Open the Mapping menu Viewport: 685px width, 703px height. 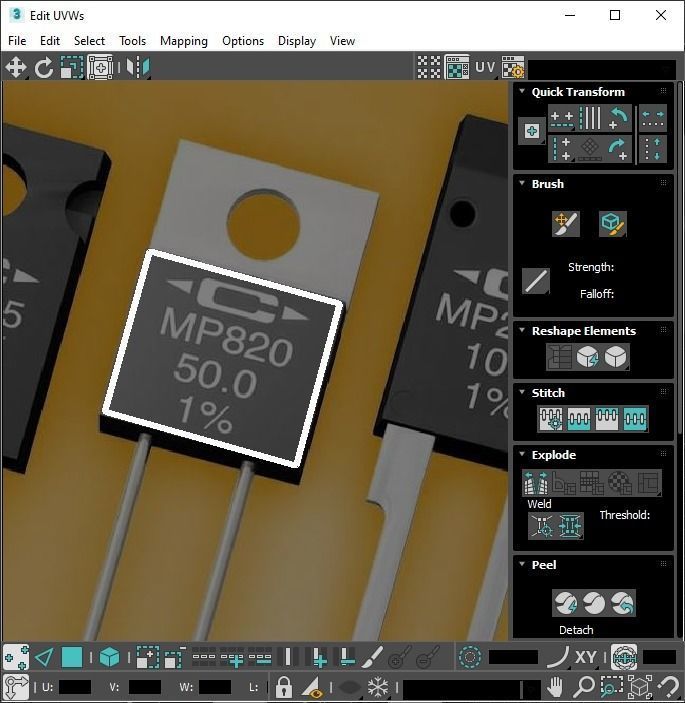point(184,41)
